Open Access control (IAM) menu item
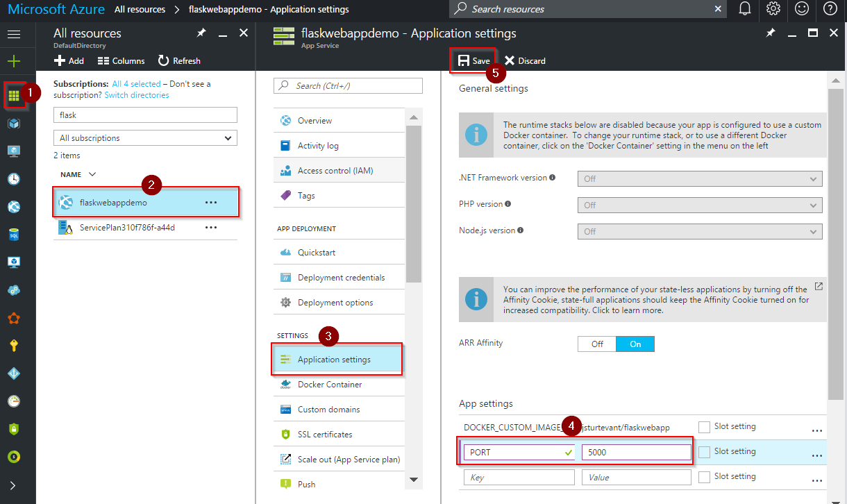The height and width of the screenshot is (504, 847). [x=339, y=171]
